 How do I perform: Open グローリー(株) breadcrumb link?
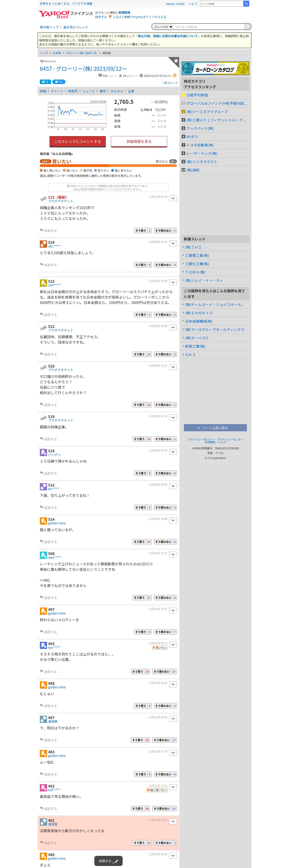(x=81, y=53)
